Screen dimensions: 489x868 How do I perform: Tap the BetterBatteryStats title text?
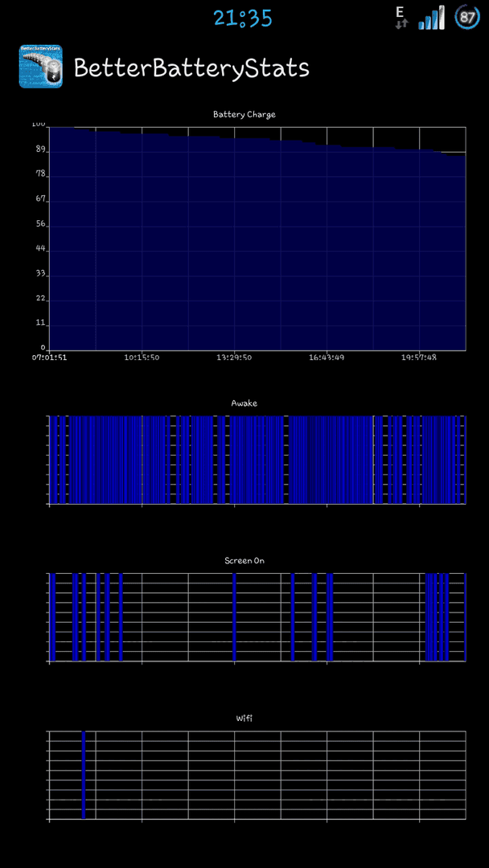[x=191, y=68]
